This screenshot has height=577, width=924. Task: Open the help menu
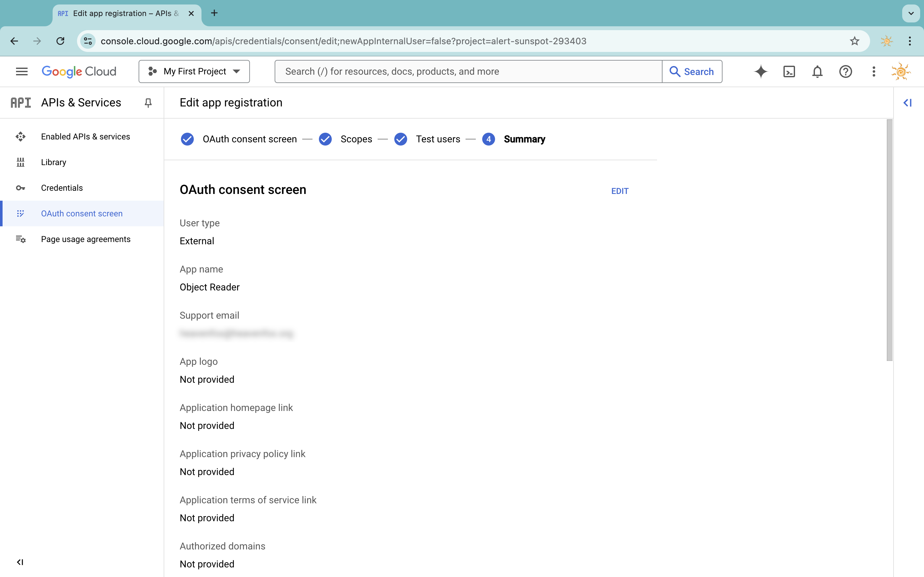[x=845, y=71]
